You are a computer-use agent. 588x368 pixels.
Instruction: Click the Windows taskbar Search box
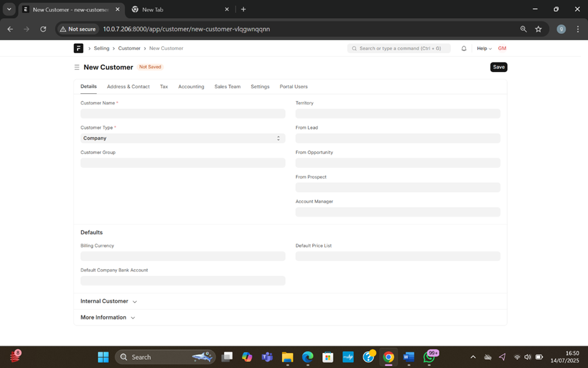tap(165, 357)
